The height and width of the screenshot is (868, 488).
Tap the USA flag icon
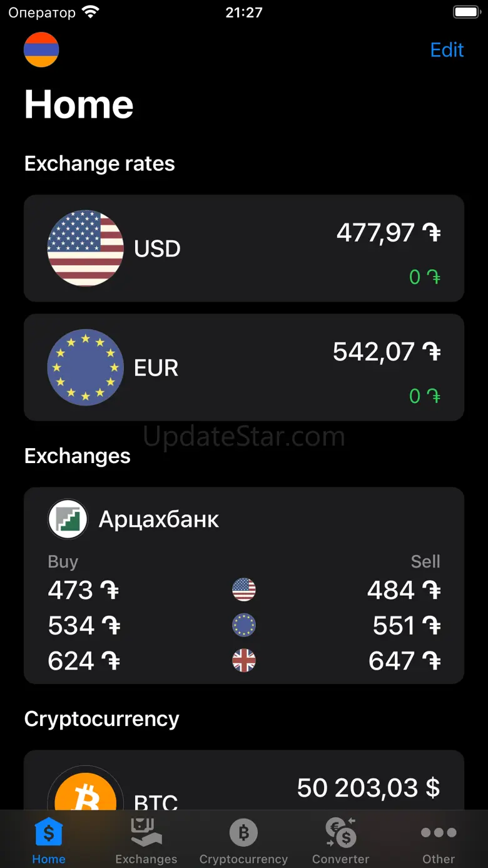click(85, 248)
